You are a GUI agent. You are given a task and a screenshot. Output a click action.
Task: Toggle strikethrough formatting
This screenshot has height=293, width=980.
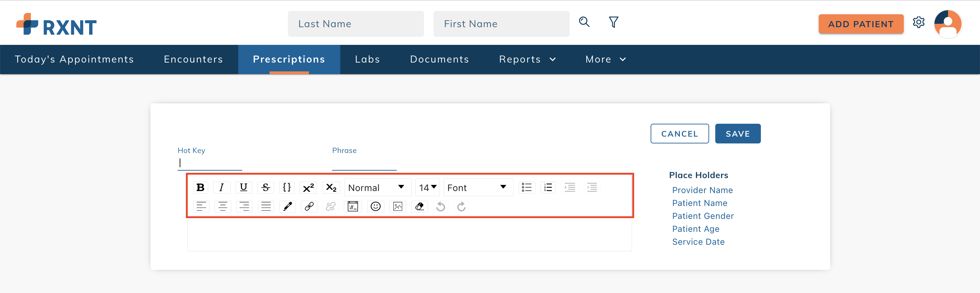pyautogui.click(x=265, y=187)
